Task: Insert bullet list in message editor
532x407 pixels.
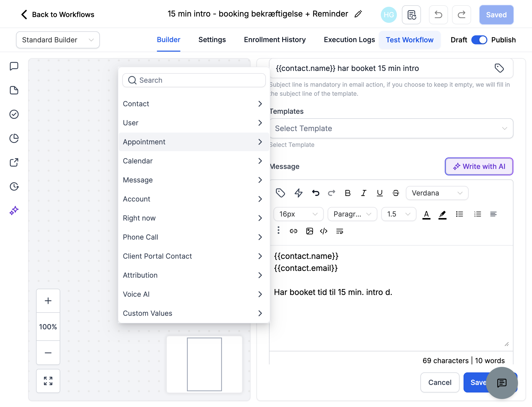Action: 459,214
